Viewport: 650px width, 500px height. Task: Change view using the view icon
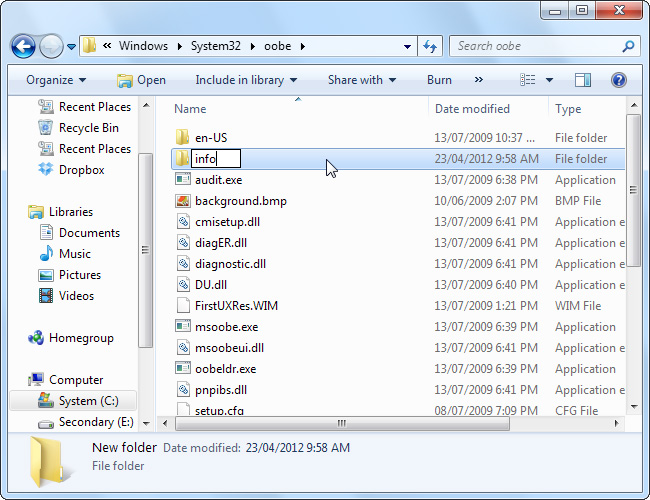point(527,80)
